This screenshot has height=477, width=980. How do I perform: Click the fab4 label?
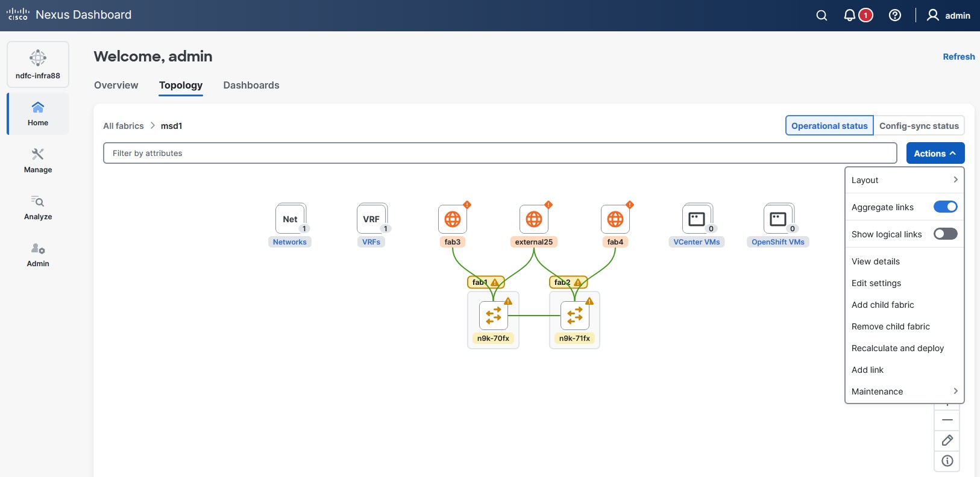click(x=615, y=242)
